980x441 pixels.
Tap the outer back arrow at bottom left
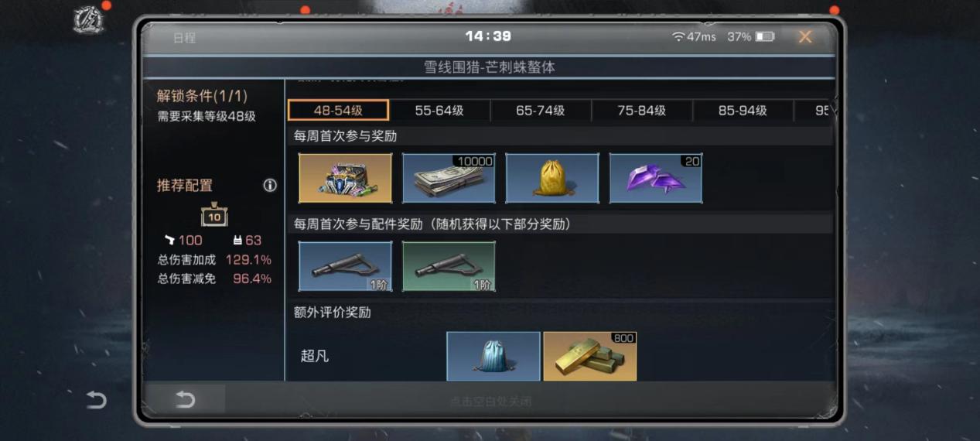click(96, 399)
